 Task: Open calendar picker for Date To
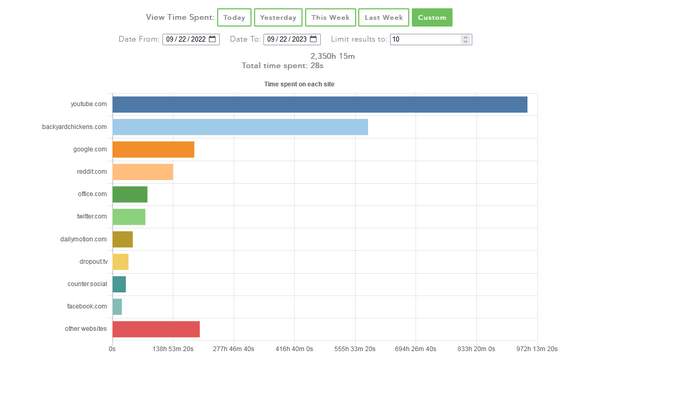313,39
